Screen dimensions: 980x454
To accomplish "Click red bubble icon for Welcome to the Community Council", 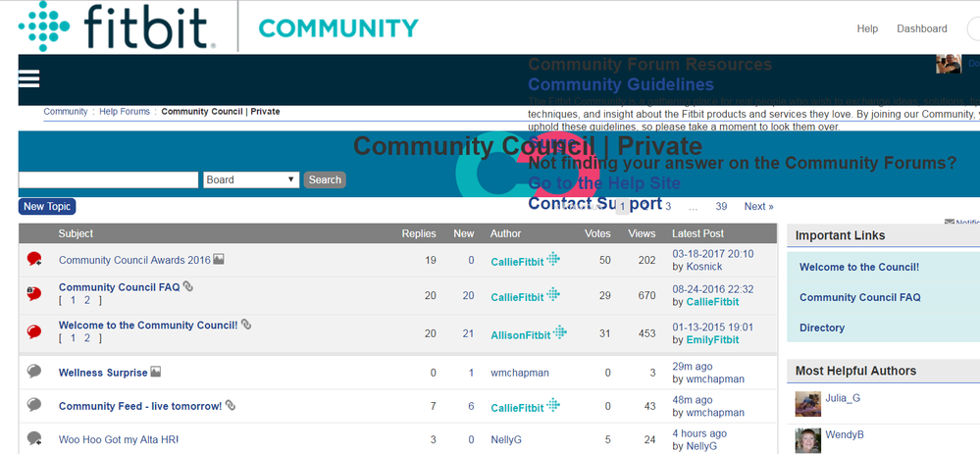I will tap(34, 331).
